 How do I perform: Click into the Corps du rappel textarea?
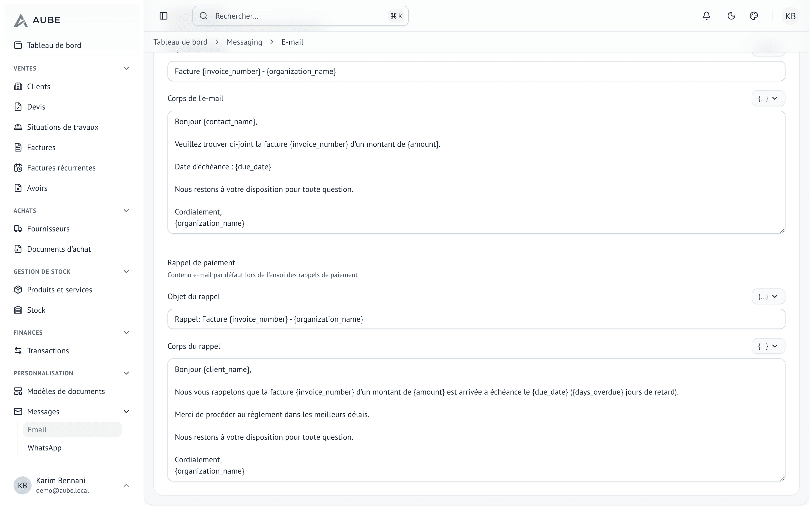(x=476, y=420)
